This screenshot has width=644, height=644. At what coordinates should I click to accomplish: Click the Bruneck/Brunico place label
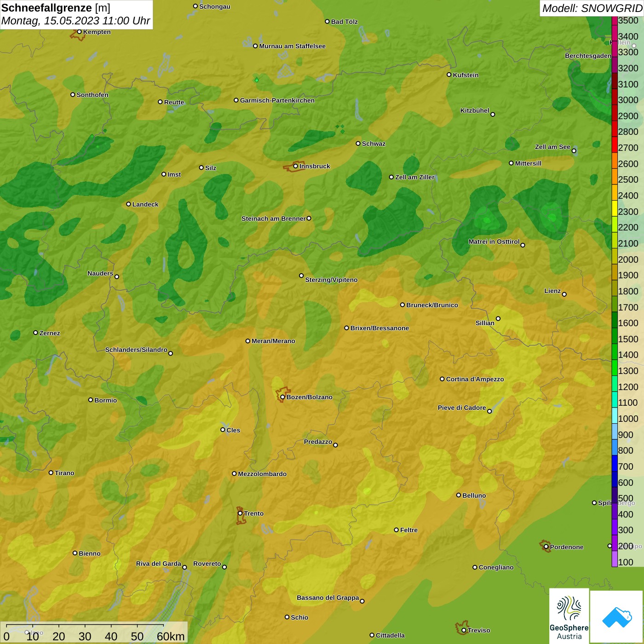pos(432,305)
